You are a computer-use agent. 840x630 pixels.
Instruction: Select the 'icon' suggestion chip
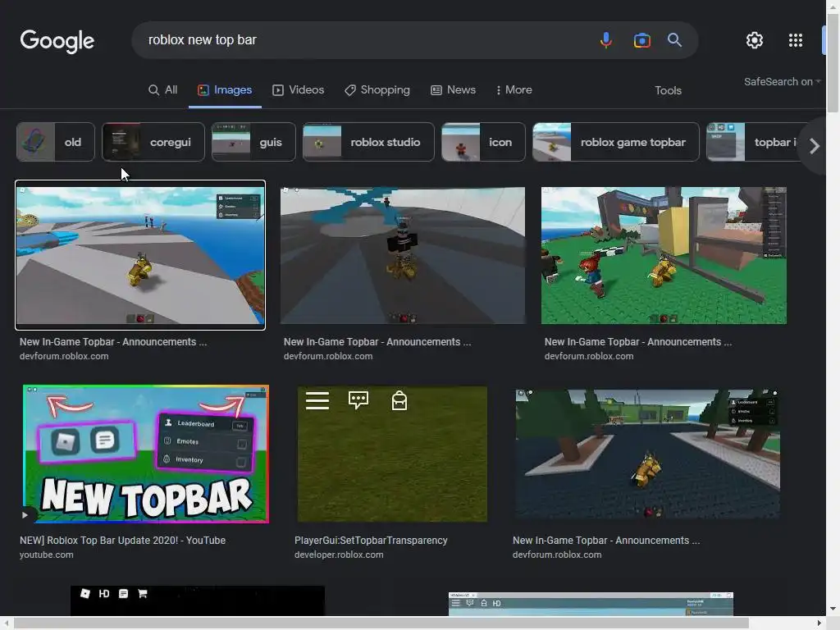483,142
